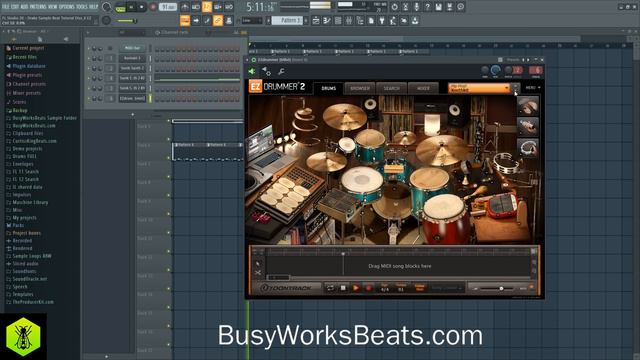Open the snap Line dropdown

tap(251, 20)
